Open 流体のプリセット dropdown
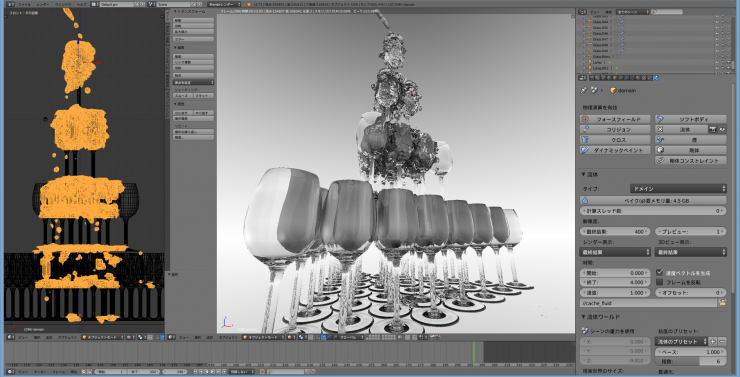The width and height of the screenshot is (740, 377). 681,341
